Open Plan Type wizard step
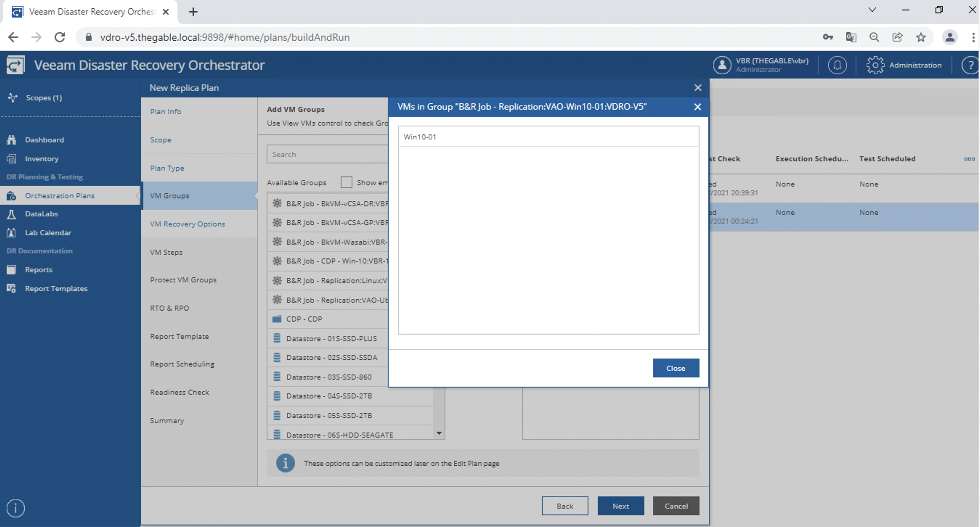This screenshot has width=980, height=527. [x=167, y=168]
